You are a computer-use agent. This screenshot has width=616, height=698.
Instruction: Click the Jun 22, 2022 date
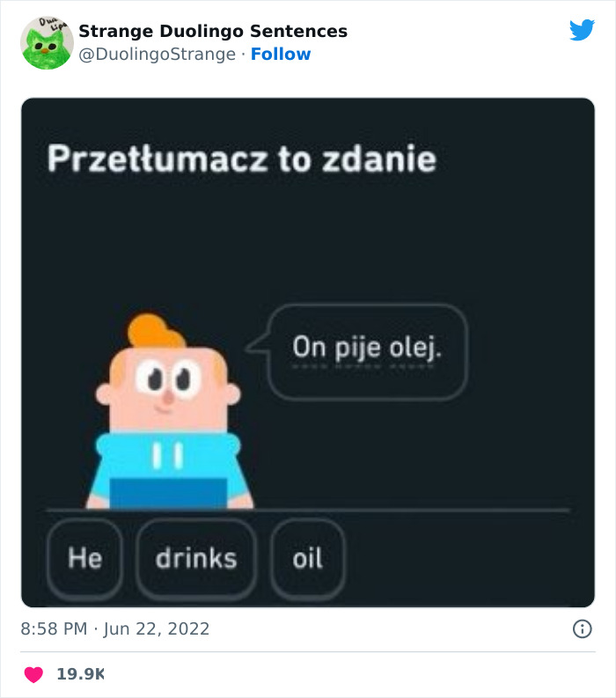coord(157,628)
